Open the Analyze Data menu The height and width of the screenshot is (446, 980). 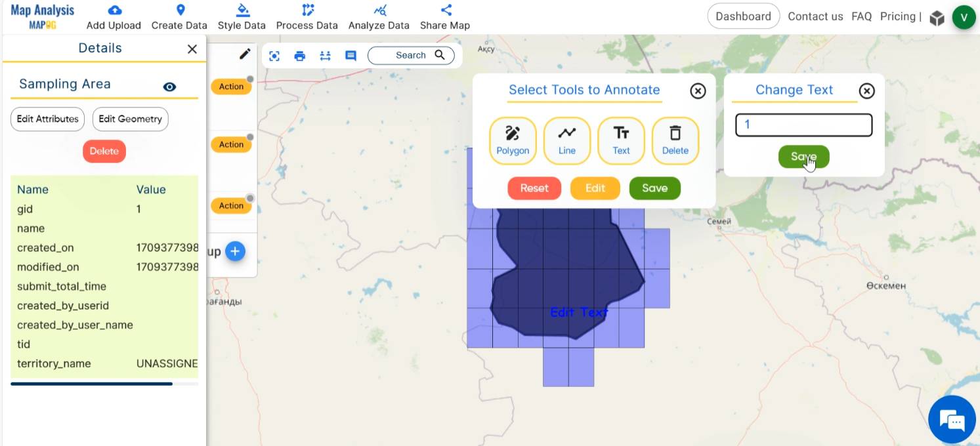coord(379,18)
